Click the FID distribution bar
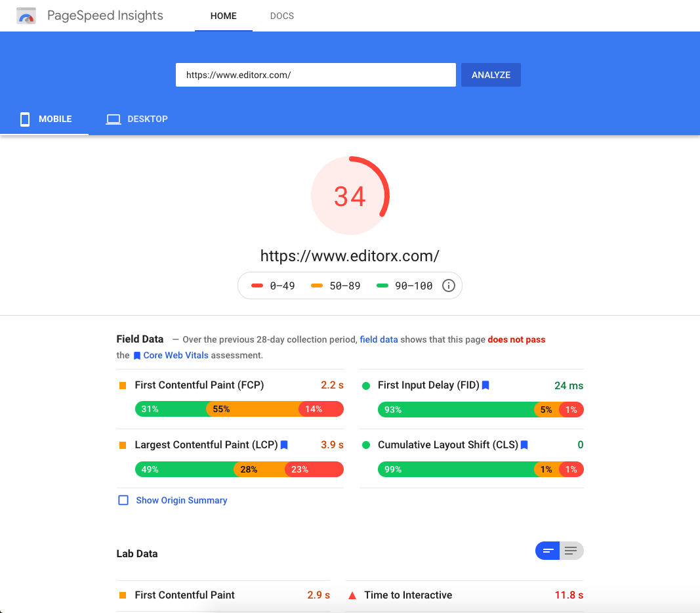 click(x=481, y=410)
